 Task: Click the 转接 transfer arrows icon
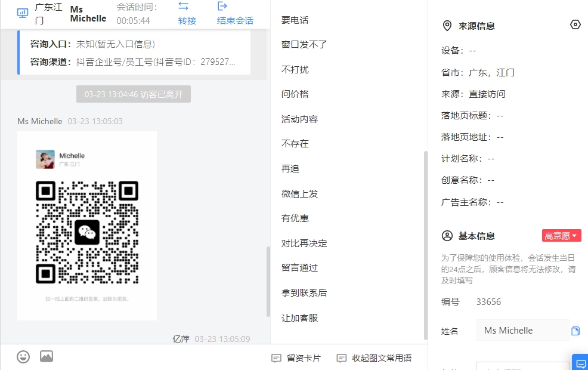click(183, 6)
